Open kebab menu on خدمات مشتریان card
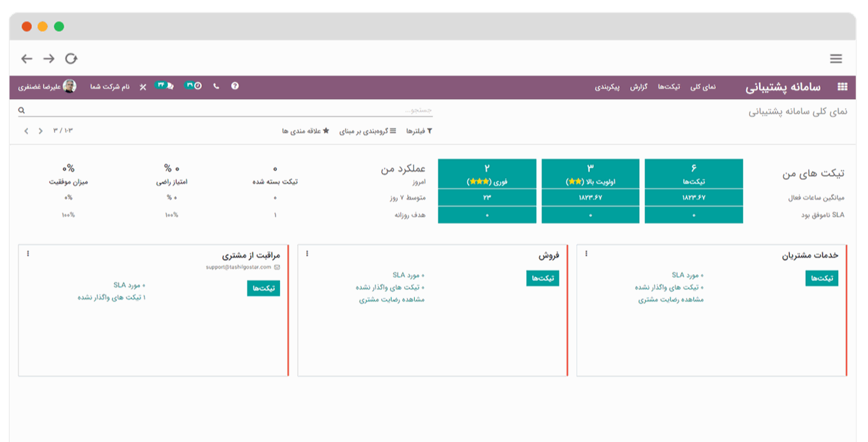Image resolution: width=868 pixels, height=442 pixels. point(586,254)
